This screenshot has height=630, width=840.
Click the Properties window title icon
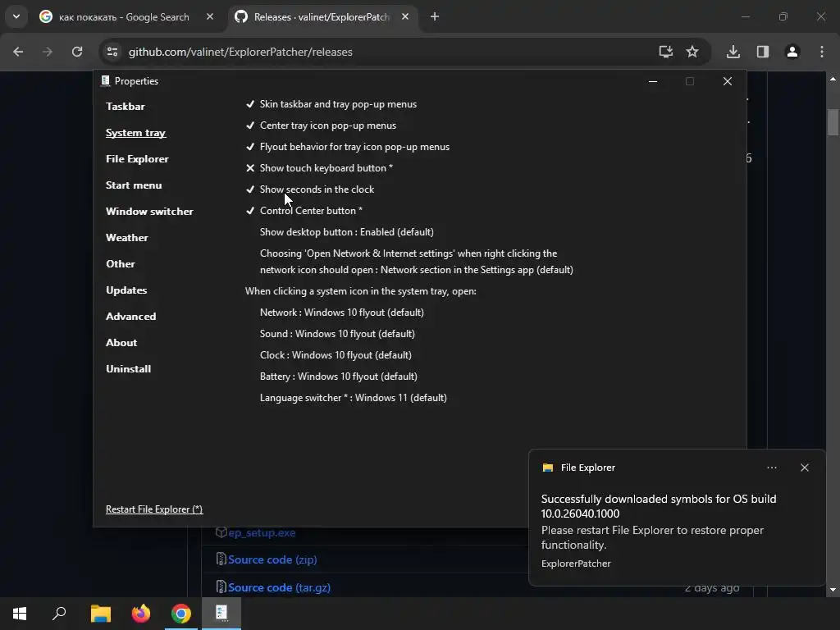tap(106, 81)
